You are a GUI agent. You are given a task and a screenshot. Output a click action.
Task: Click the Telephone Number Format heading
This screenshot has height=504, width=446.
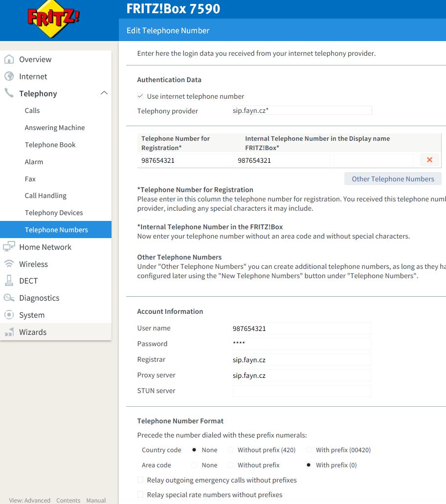point(180,421)
